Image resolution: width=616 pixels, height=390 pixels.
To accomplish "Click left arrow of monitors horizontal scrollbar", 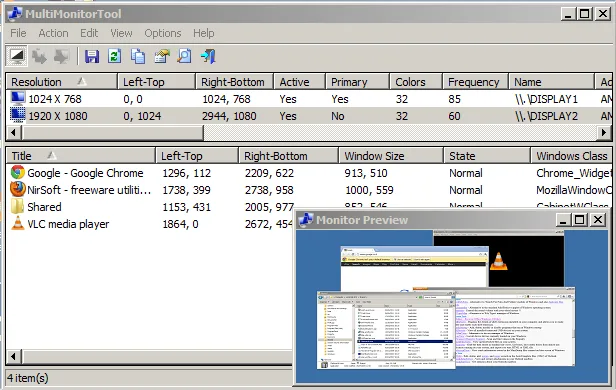I will 13,133.
